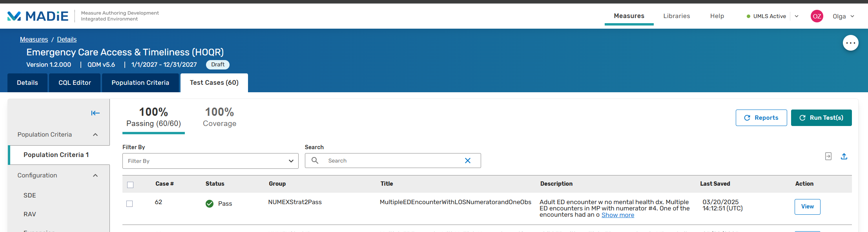The width and height of the screenshot is (868, 232).
Task: Select the Coverage 100% tab
Action: (x=219, y=117)
